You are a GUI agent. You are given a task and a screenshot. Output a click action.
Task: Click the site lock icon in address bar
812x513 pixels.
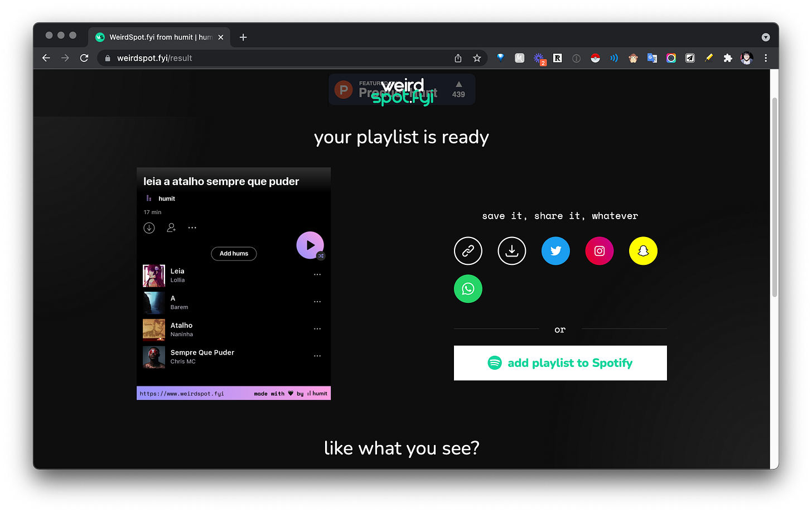pyautogui.click(x=108, y=58)
